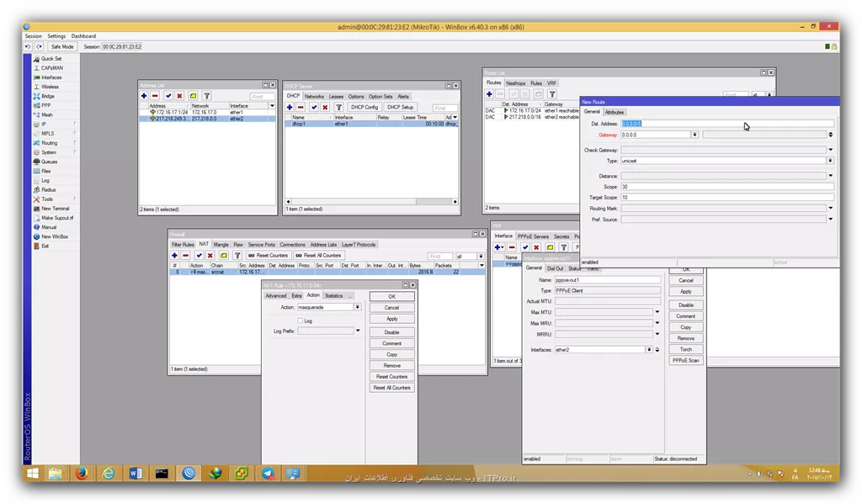Click the enable checkmark in Address List
Viewport: 862px width, 504px height.
click(x=168, y=96)
